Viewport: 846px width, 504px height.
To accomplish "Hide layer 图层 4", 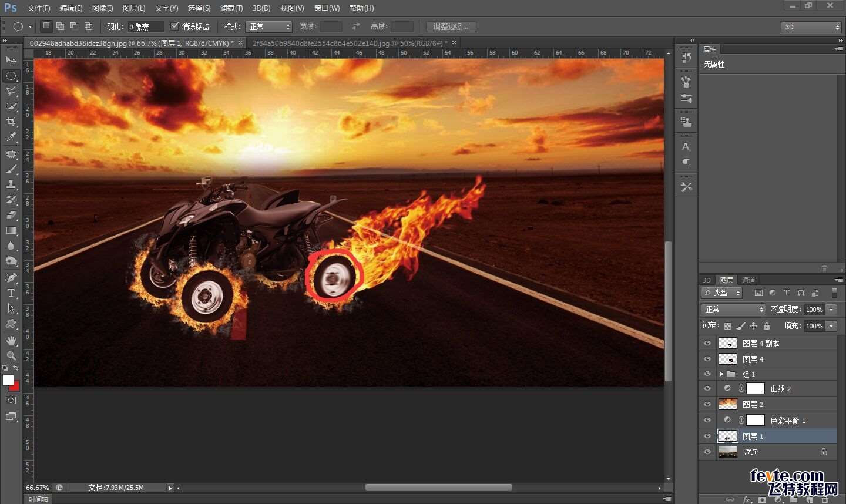I will click(707, 359).
